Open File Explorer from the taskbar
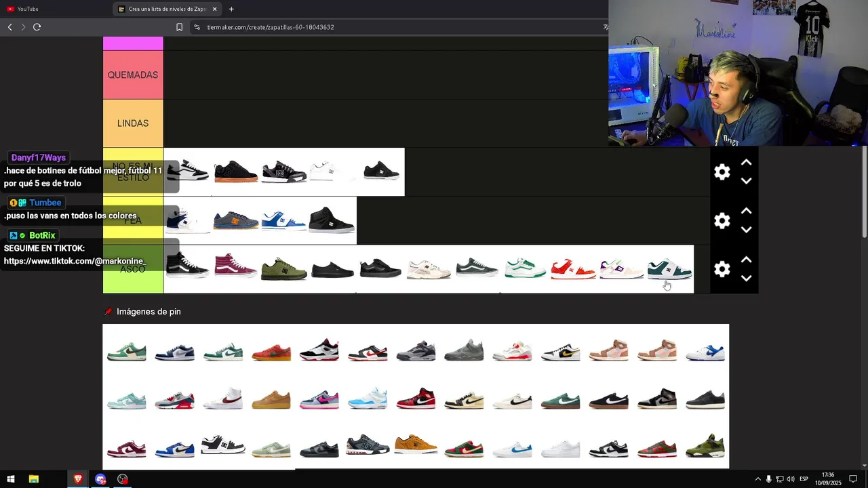 point(33,479)
